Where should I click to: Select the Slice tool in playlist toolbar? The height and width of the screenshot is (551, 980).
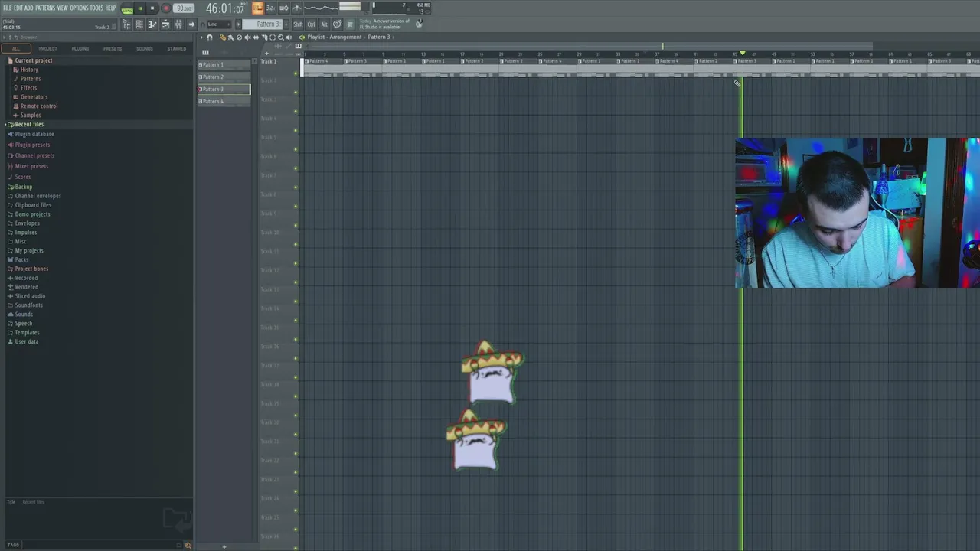(264, 37)
